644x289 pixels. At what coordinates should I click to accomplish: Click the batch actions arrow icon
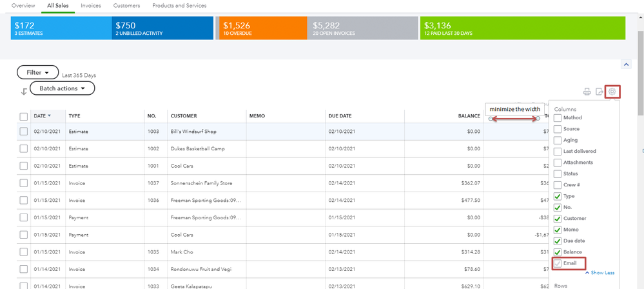click(24, 92)
